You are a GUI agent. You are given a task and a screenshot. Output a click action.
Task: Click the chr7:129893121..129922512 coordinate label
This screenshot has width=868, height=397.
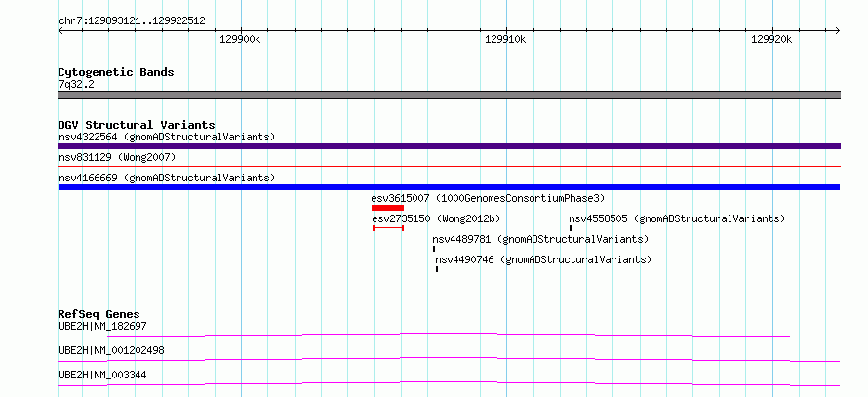tap(132, 21)
